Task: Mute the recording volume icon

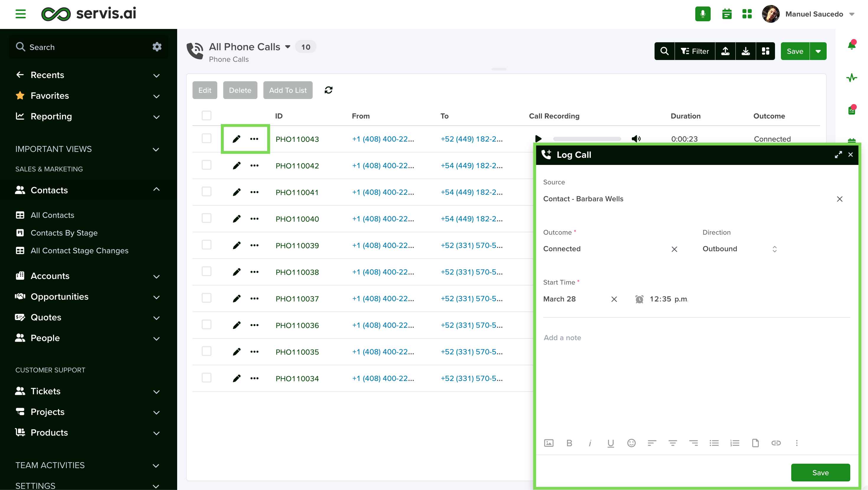Action: [x=636, y=139]
